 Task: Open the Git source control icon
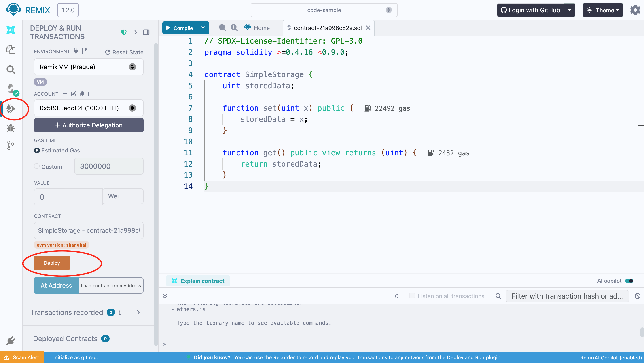click(11, 145)
